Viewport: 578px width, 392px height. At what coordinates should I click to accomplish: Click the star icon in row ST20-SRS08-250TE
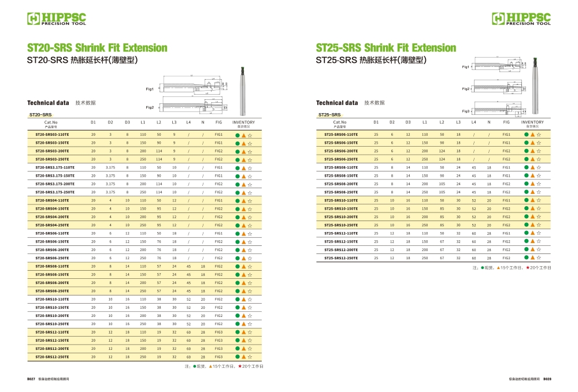tap(250, 291)
